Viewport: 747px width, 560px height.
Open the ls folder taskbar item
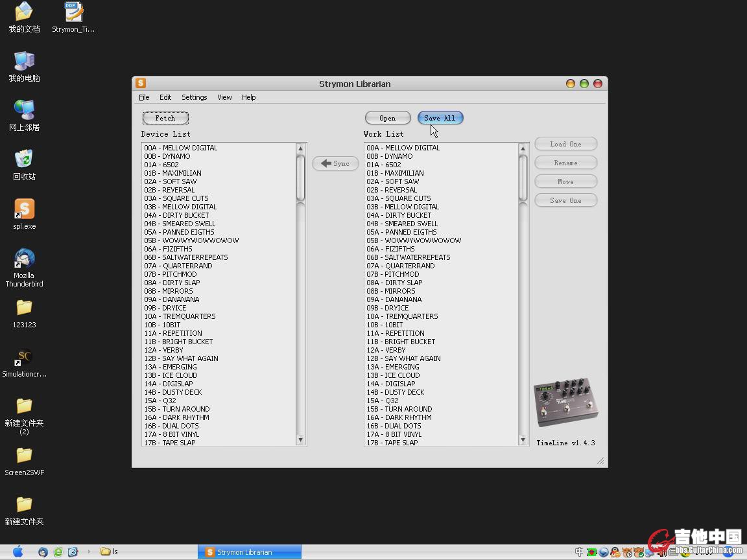[x=109, y=552]
